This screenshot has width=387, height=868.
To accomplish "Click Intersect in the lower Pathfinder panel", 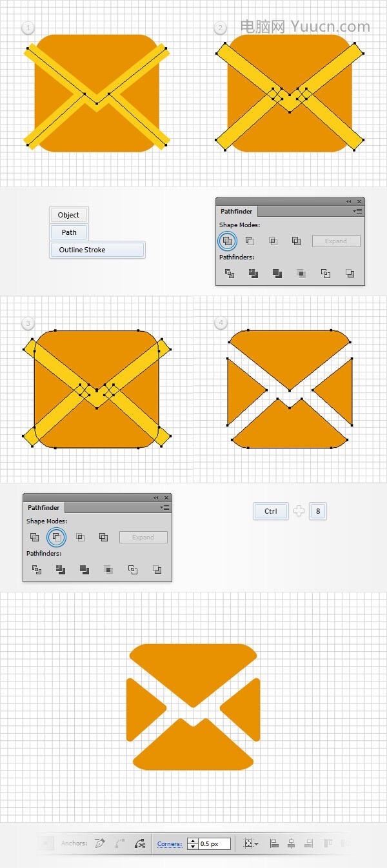I will tap(80, 537).
